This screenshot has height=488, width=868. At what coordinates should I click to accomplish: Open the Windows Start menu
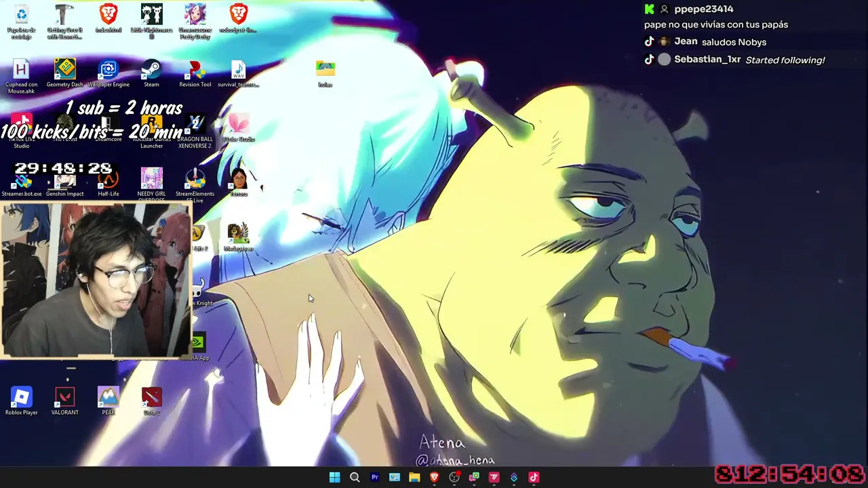tap(334, 477)
